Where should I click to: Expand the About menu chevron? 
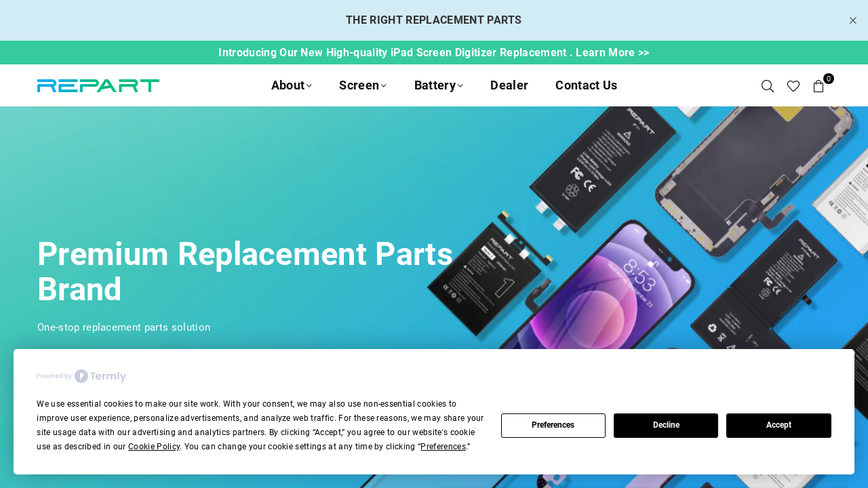pos(309,85)
